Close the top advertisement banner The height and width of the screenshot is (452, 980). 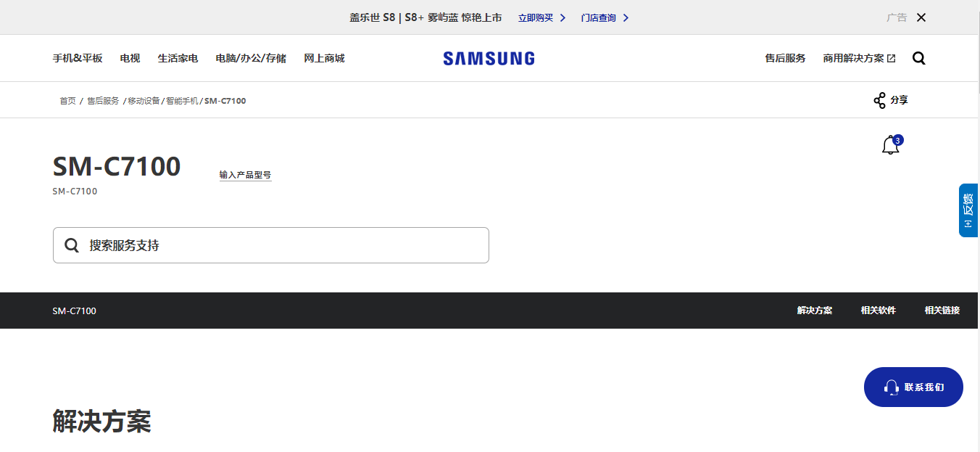921,17
